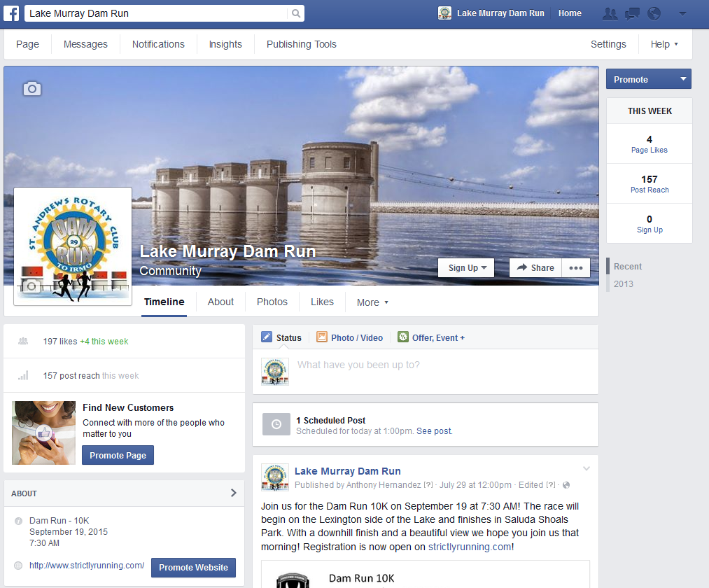Click Lake Murray Dam Run top bar name
709x588 pixels.
500,13
